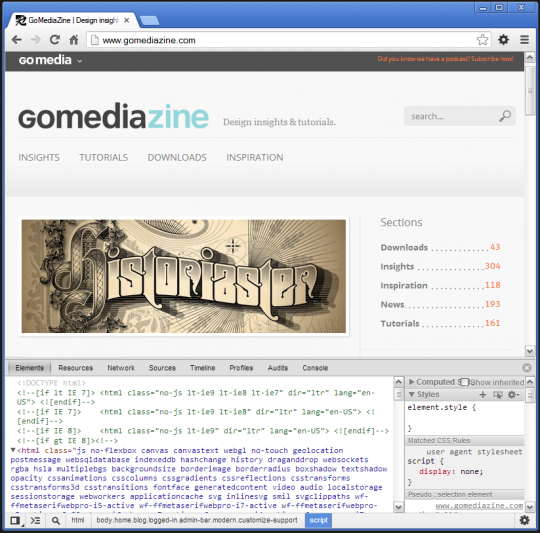This screenshot has width=540, height=533.
Task: Select the body.home.blog breadcrumb
Action: pyautogui.click(x=197, y=520)
